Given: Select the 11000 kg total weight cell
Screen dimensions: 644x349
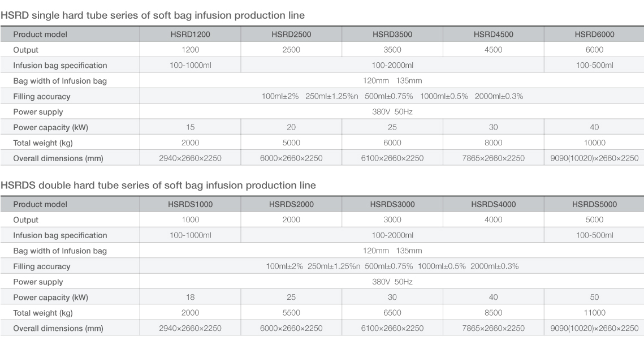Looking at the screenshot, I should click(x=594, y=312).
